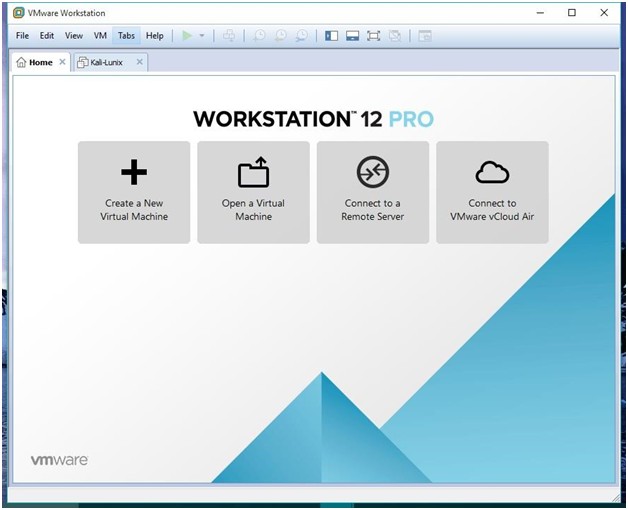628x510 pixels.
Task: Open the File menu
Action: coord(22,36)
